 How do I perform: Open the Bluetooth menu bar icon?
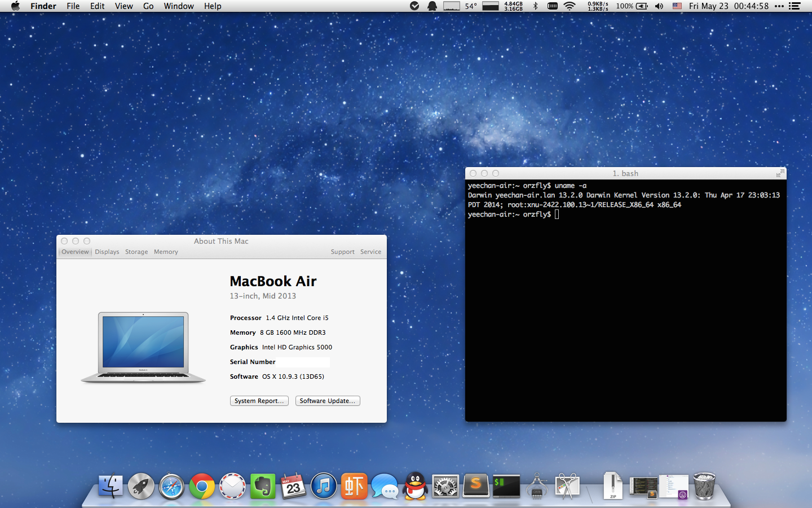pos(535,6)
